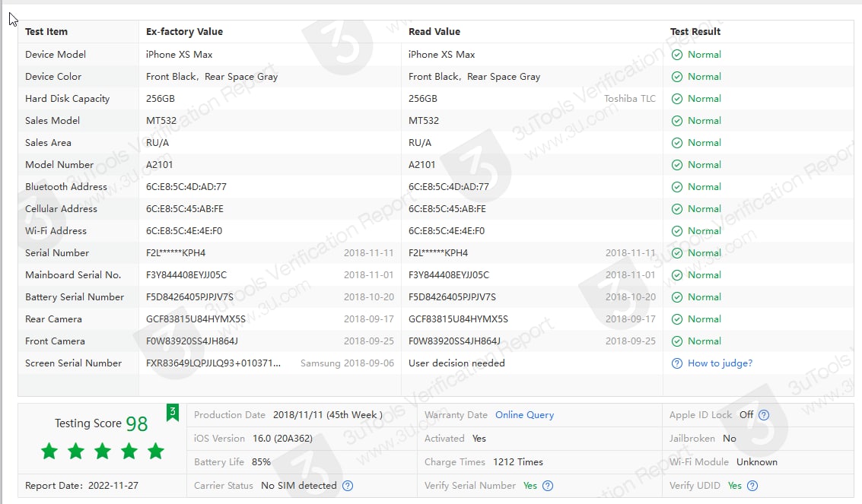Select read-value Model Number A2101
The image size is (862, 504).
click(x=421, y=165)
